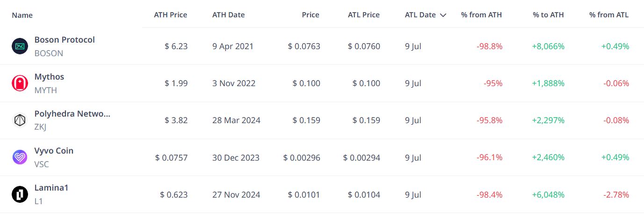Click the Vyvo Coin purple heart icon

tap(20, 157)
